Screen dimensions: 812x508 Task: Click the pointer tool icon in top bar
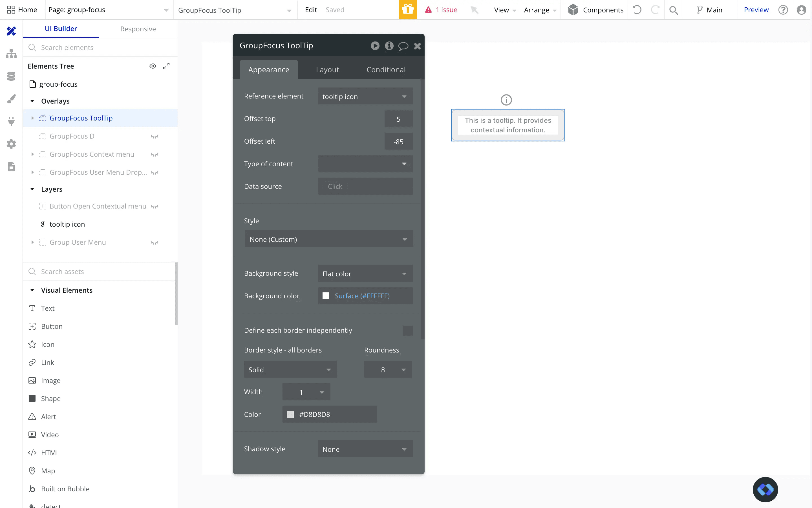[474, 10]
